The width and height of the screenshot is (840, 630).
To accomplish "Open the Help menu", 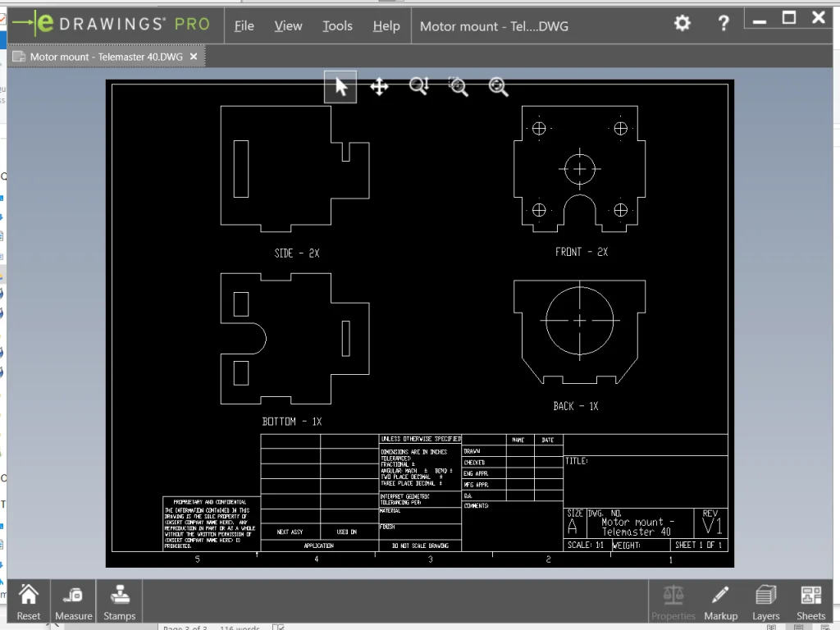I will [x=386, y=25].
